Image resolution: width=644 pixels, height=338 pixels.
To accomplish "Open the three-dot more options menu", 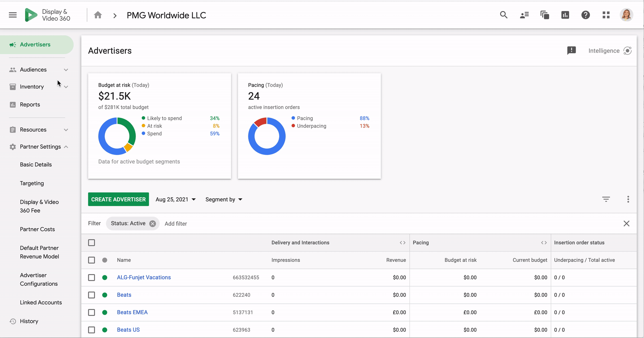I will tap(628, 199).
